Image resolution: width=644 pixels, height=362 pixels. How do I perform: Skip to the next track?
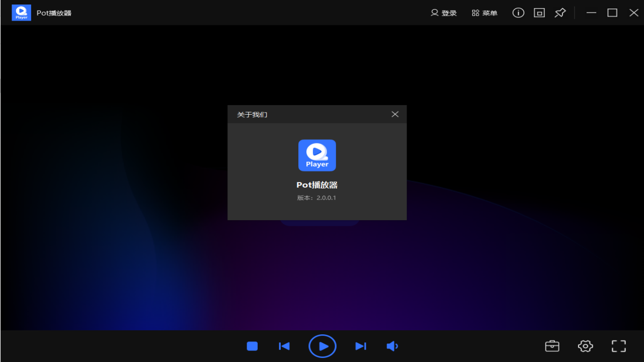click(x=361, y=346)
